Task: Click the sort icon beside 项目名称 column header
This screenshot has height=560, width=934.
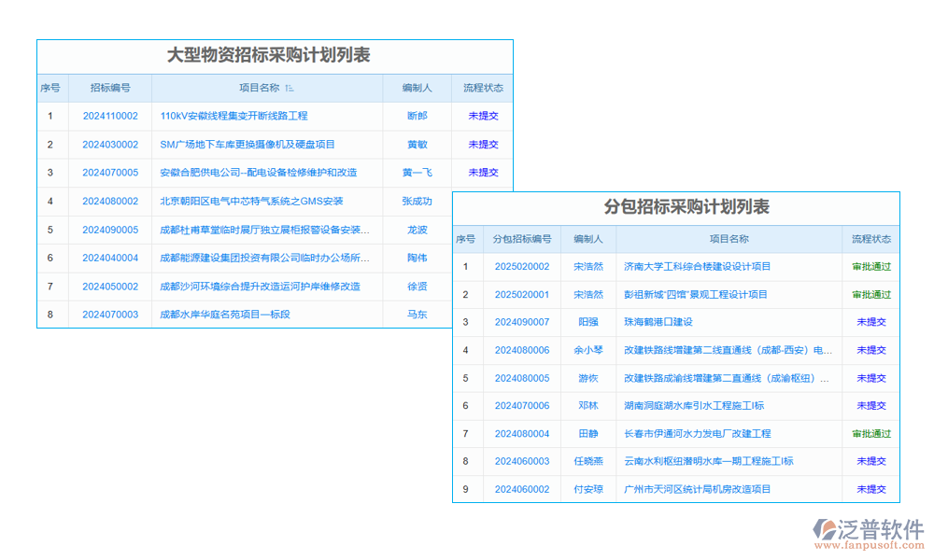Action: pyautogui.click(x=290, y=87)
